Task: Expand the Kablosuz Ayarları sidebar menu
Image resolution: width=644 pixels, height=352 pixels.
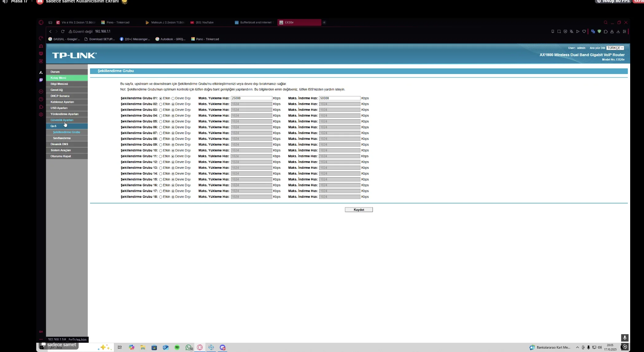Action: (62, 102)
